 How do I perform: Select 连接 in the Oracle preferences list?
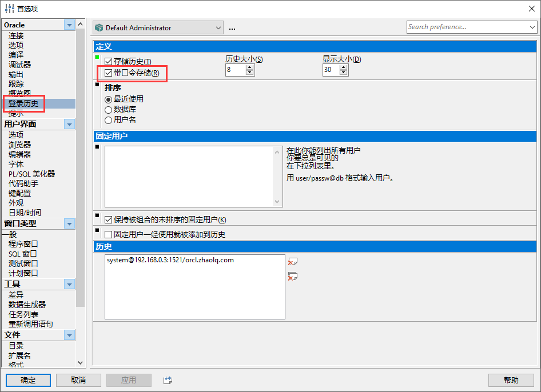pyautogui.click(x=16, y=35)
